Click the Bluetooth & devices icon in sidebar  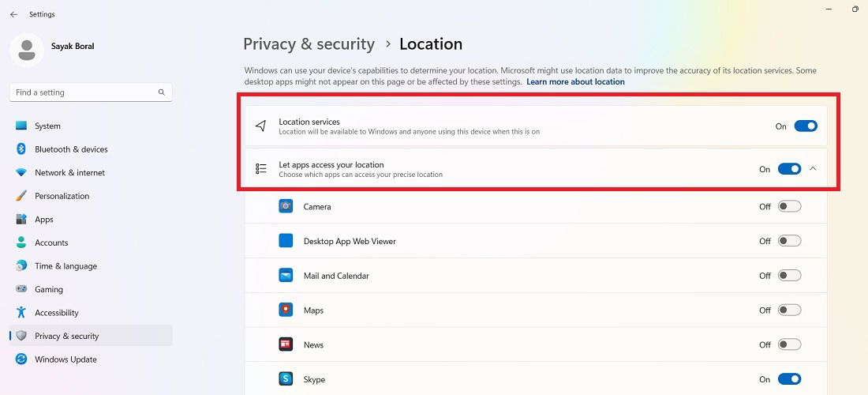(21, 149)
